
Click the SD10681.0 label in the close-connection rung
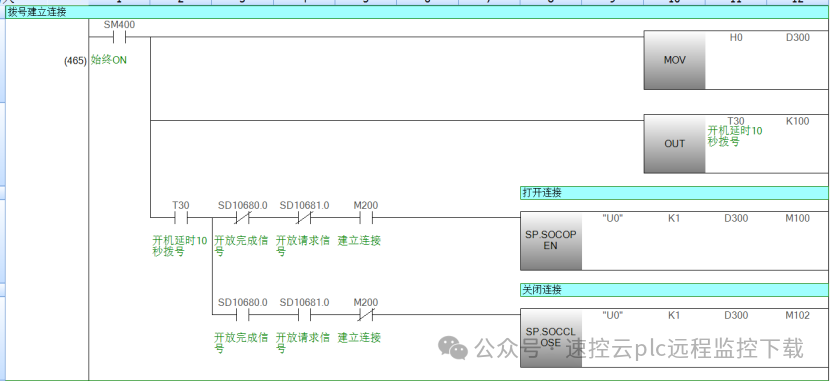304,303
